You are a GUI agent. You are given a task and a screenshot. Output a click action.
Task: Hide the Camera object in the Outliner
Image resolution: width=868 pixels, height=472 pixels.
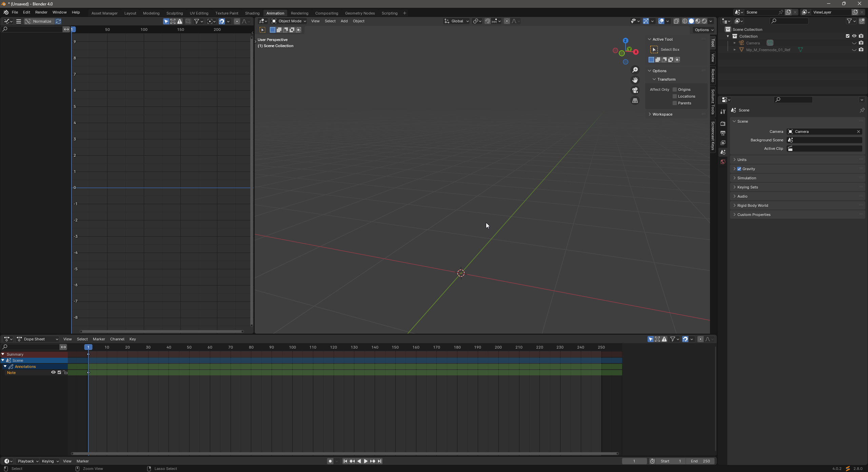[854, 43]
